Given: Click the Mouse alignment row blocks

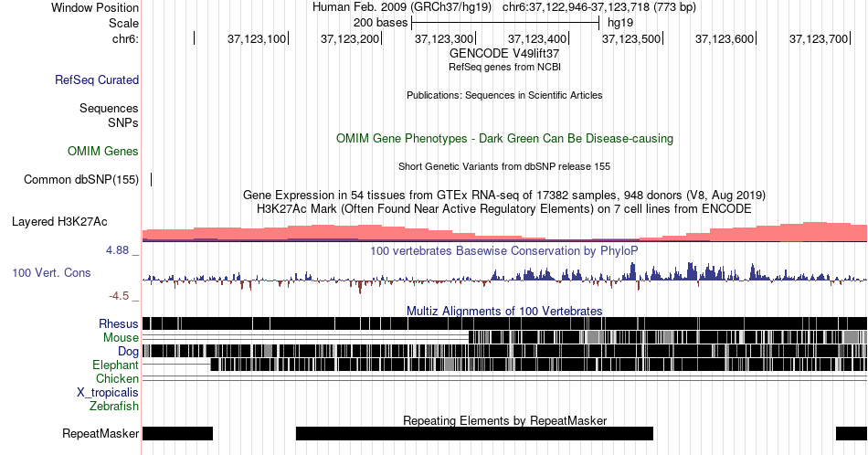Looking at the screenshot, I should pyautogui.click(x=668, y=338).
